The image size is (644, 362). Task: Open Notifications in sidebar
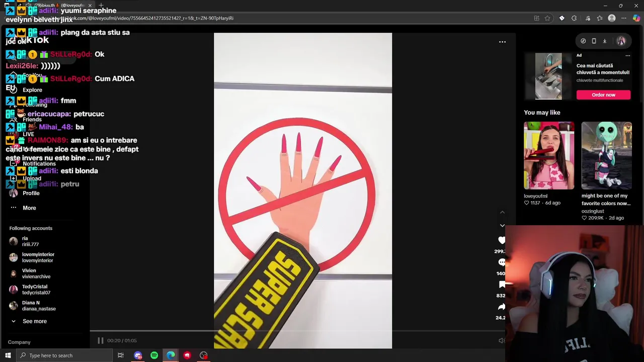(39, 164)
